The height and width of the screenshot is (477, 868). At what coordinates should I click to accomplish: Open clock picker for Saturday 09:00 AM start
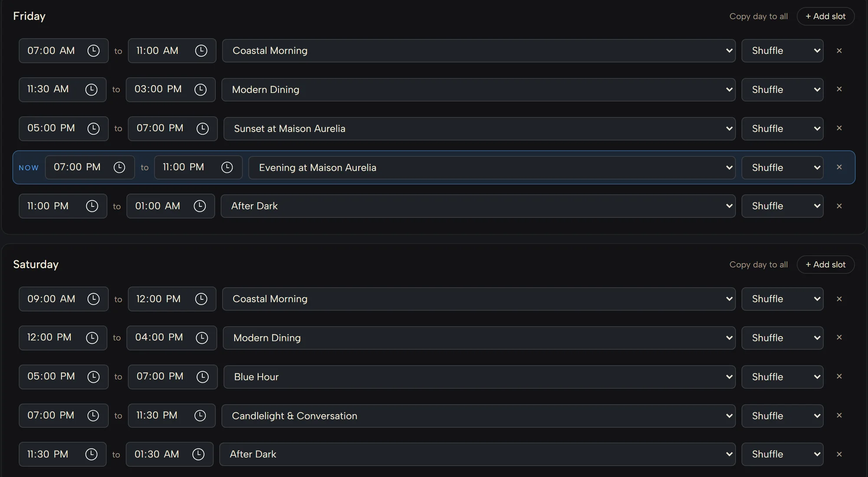(x=93, y=299)
